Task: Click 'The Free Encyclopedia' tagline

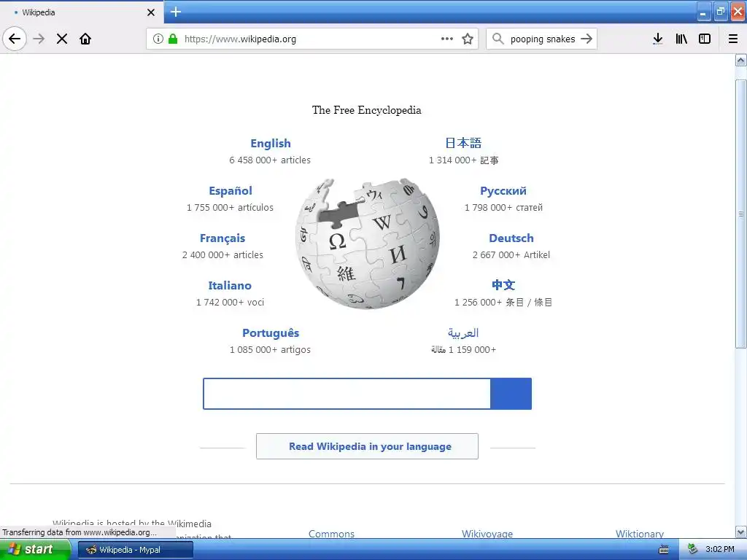Action: point(366,110)
